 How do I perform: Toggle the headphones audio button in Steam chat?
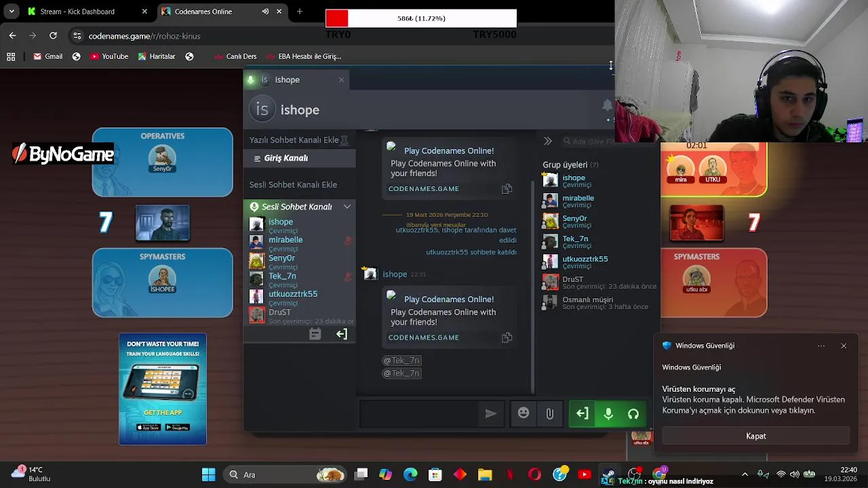(x=633, y=414)
